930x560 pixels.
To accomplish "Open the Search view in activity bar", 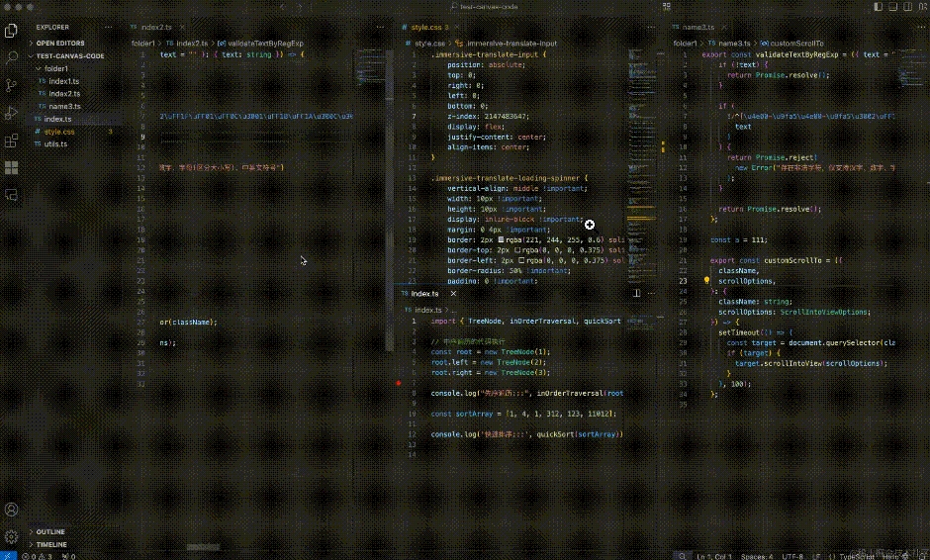I will pos(11,57).
